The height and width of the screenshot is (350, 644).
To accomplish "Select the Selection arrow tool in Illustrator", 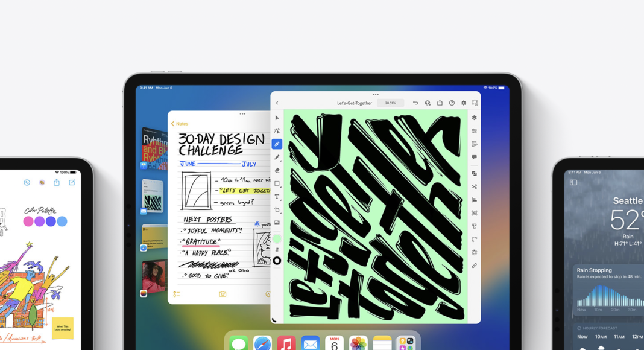I will 277,118.
